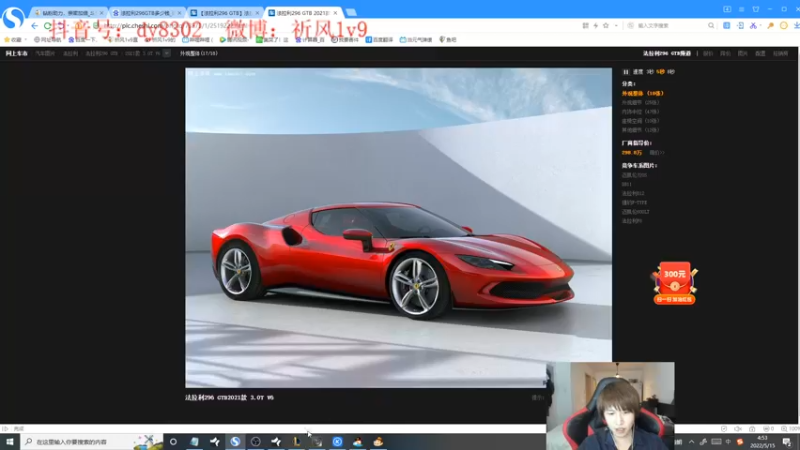The image size is (800, 450).
Task: Click the title bar picture-in-picture icon
Action: click(727, 9)
